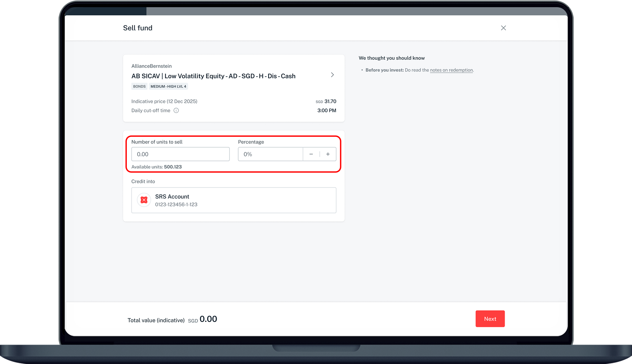Increase percentage with plus button

(x=328, y=154)
